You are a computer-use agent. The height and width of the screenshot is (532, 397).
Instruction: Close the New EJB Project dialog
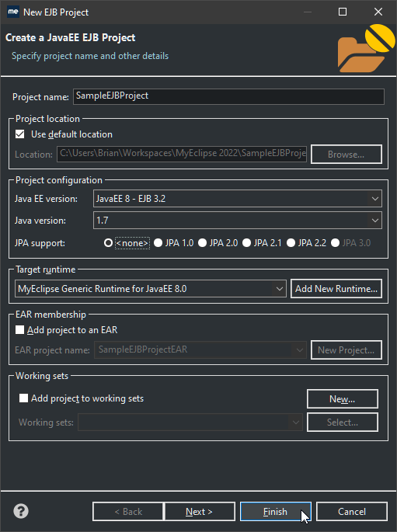pyautogui.click(x=378, y=12)
